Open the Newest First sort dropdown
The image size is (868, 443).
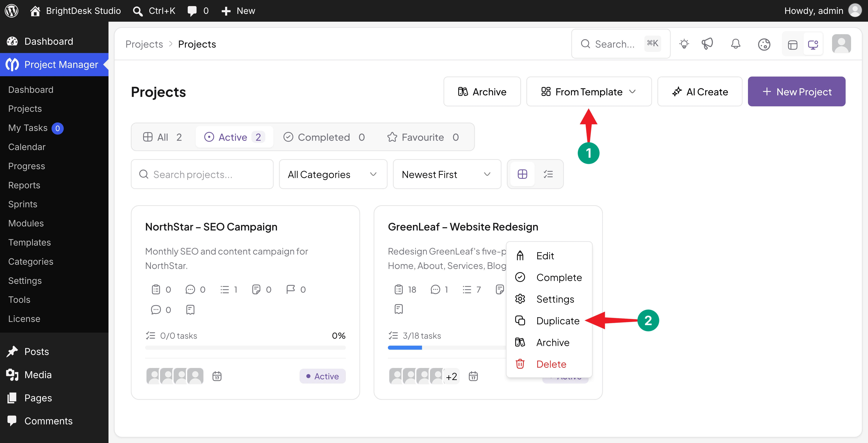point(447,174)
